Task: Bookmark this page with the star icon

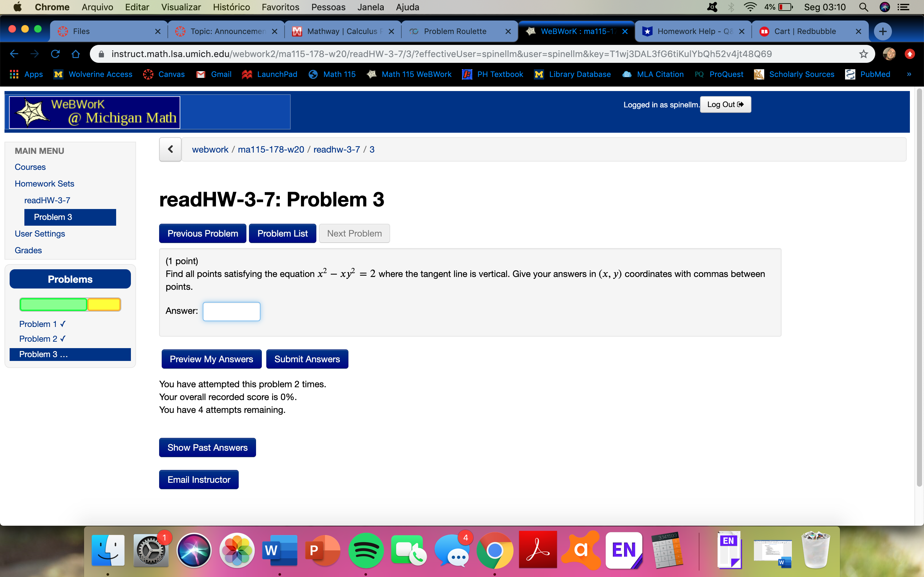Action: tap(863, 54)
